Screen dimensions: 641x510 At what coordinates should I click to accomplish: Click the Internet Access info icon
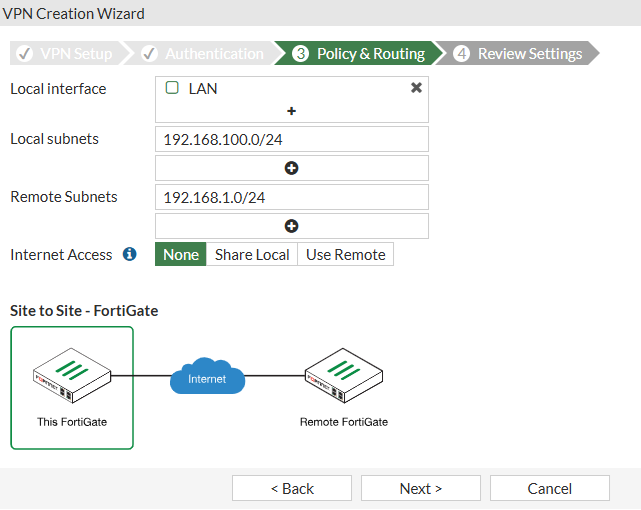[129, 254]
